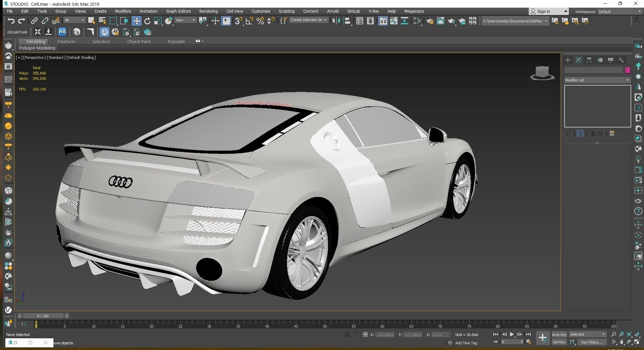Click Default Shading viewport label
The height and width of the screenshot is (350, 644).
(x=81, y=57)
